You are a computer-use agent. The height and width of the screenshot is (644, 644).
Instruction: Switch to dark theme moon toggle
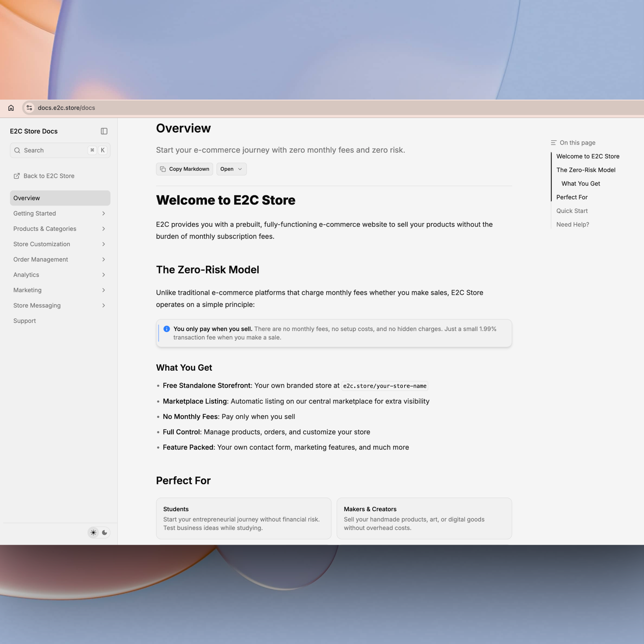(105, 532)
